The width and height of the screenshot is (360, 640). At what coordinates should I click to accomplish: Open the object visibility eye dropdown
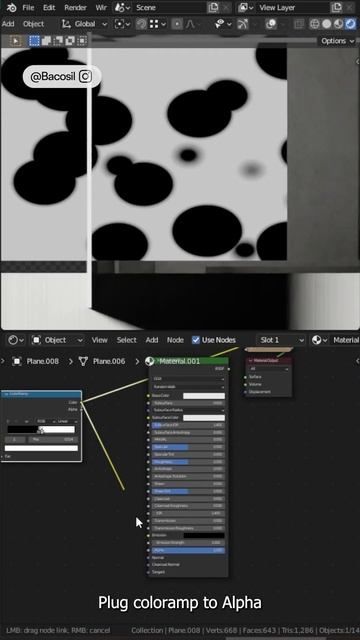pyautogui.click(x=223, y=24)
